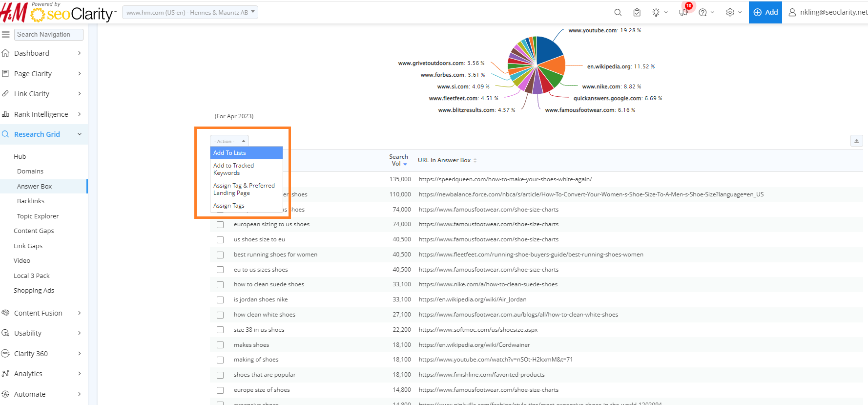Click the download export icon
Image resolution: width=868 pixels, height=405 pixels.
click(x=856, y=141)
